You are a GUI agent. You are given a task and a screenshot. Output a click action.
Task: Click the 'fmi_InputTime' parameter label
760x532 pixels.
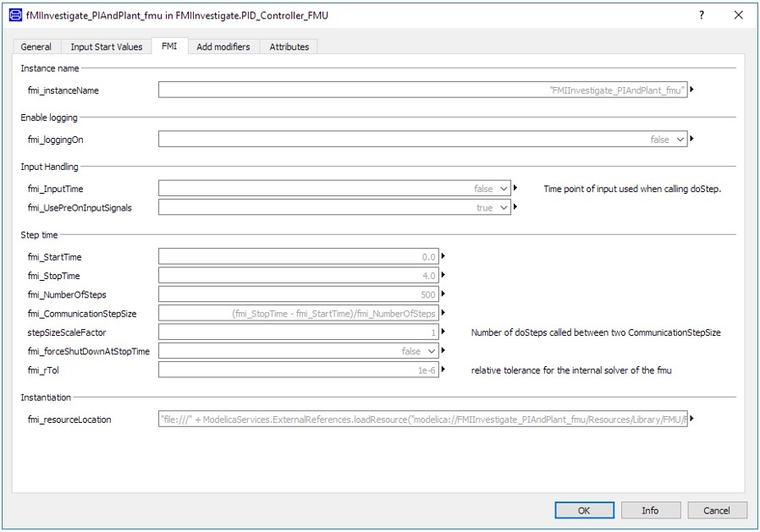(55, 189)
